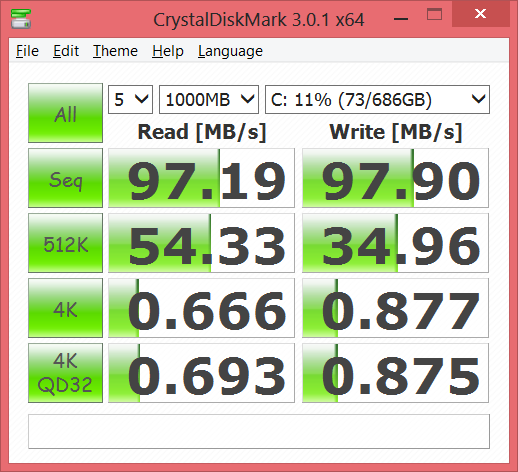Click the 512K write result 34.96

click(395, 243)
